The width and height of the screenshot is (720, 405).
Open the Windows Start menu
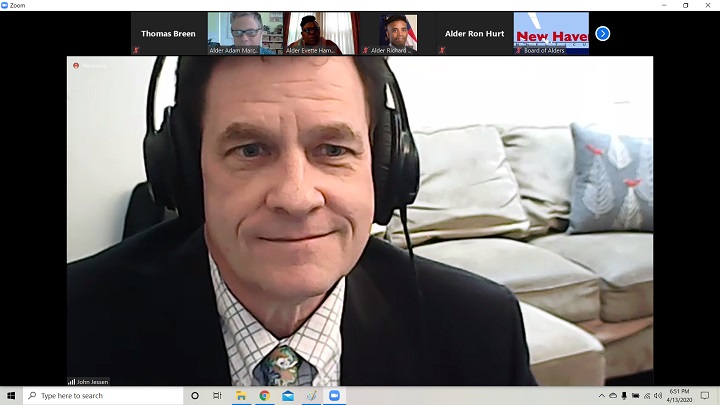tap(11, 395)
